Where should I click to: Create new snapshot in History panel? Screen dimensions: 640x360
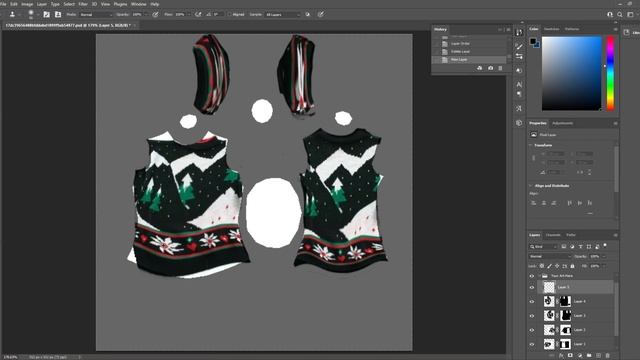click(490, 68)
